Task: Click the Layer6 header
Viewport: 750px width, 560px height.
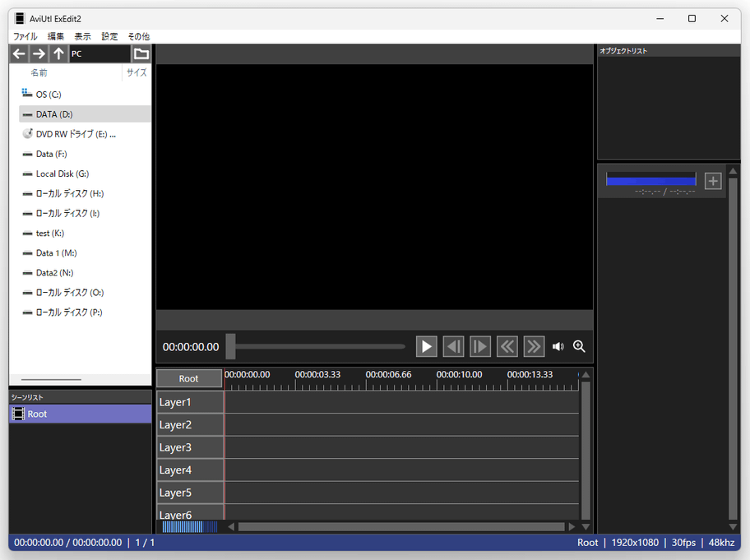Action: click(x=190, y=512)
